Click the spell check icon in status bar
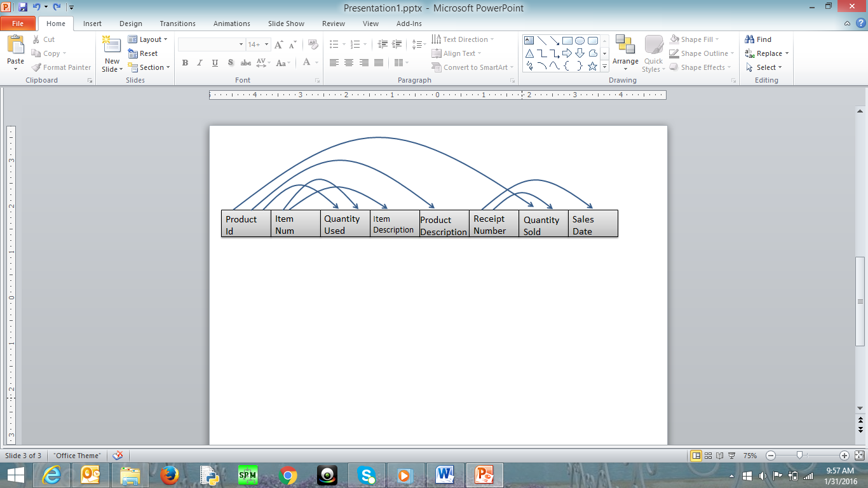868x488 pixels. pyautogui.click(x=118, y=456)
